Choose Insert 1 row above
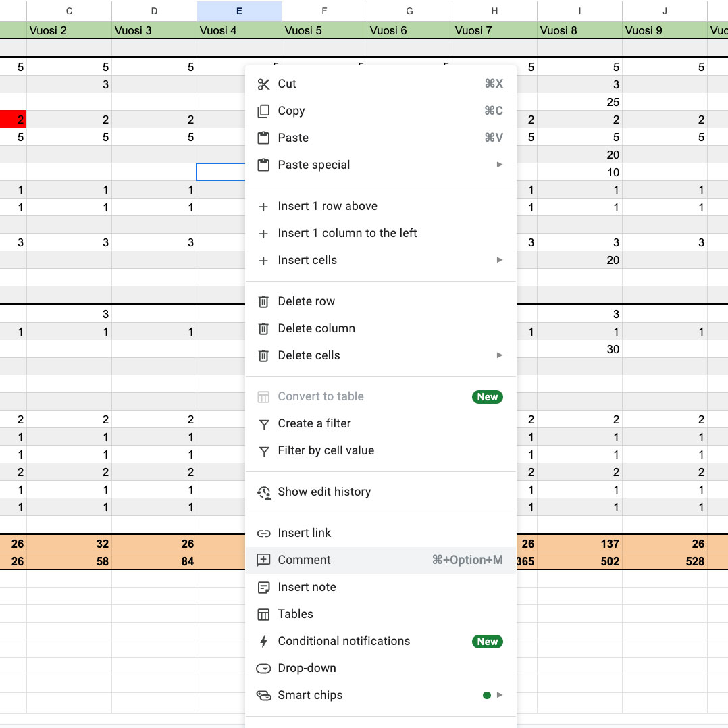Viewport: 728px width, 728px height. coord(328,206)
